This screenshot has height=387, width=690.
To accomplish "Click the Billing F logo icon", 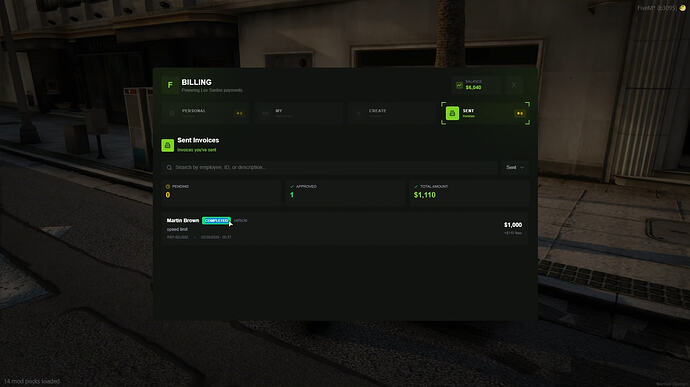I will pos(170,85).
